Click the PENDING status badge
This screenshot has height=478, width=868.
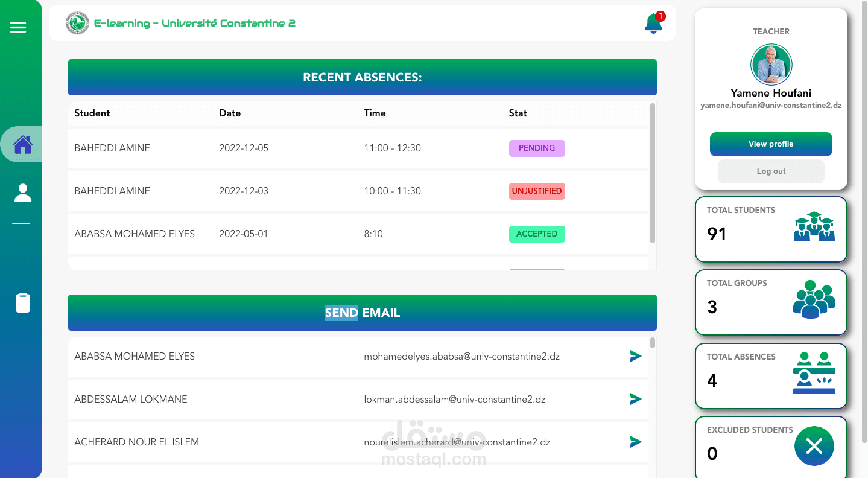point(537,148)
